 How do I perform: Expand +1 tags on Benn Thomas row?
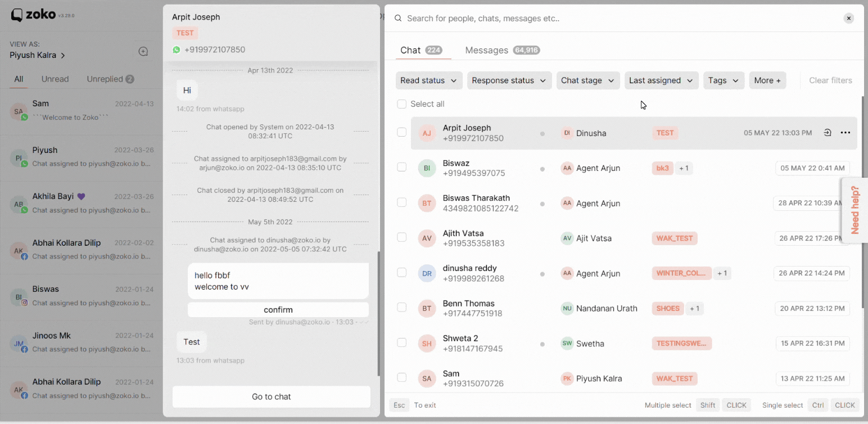pyautogui.click(x=694, y=308)
